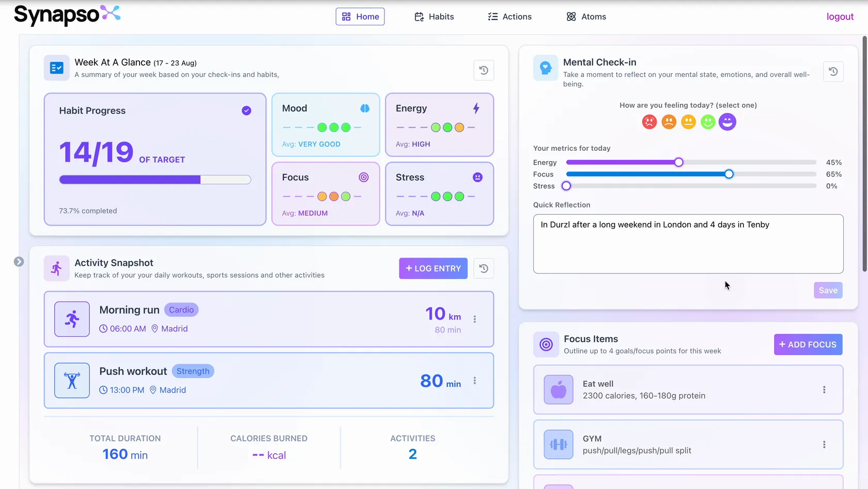Image resolution: width=868 pixels, height=489 pixels.
Task: Click the 'Avg: HIGH' energy label
Action: tap(413, 144)
